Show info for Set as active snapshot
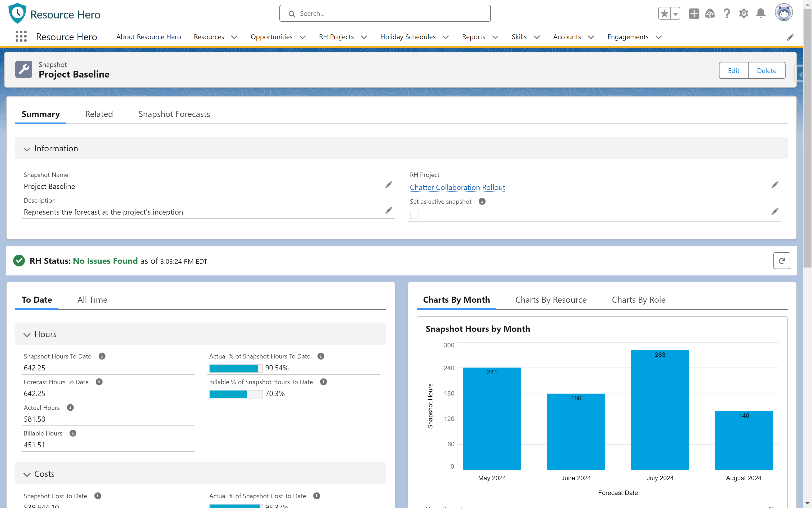 coord(482,202)
